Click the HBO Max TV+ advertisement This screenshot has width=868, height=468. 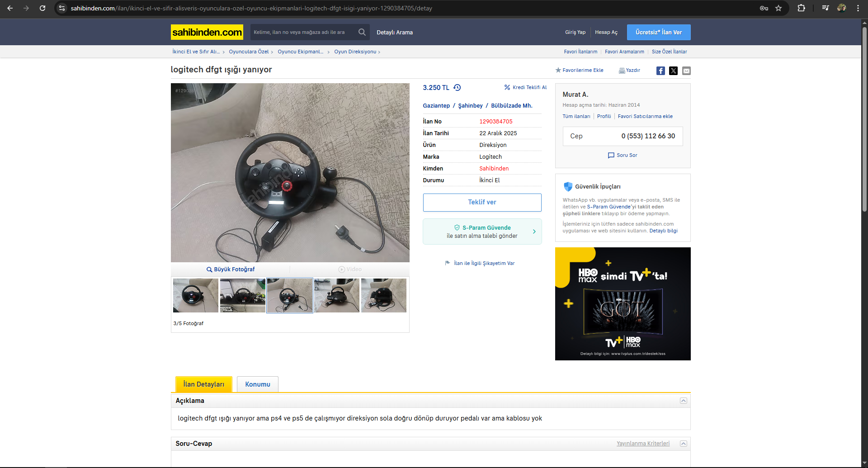pyautogui.click(x=623, y=304)
